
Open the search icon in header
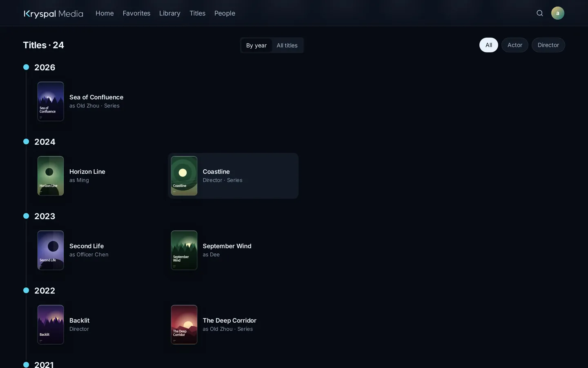tap(539, 13)
